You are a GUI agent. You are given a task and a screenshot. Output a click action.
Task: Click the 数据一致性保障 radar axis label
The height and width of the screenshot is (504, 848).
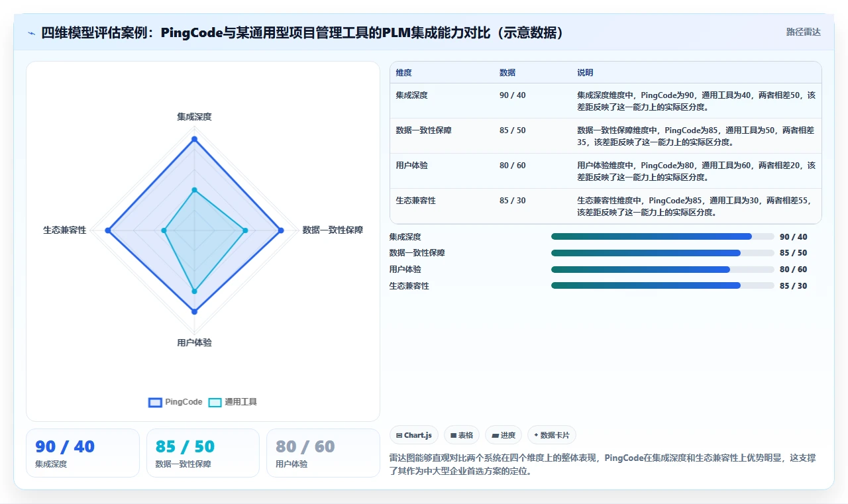[x=333, y=230]
